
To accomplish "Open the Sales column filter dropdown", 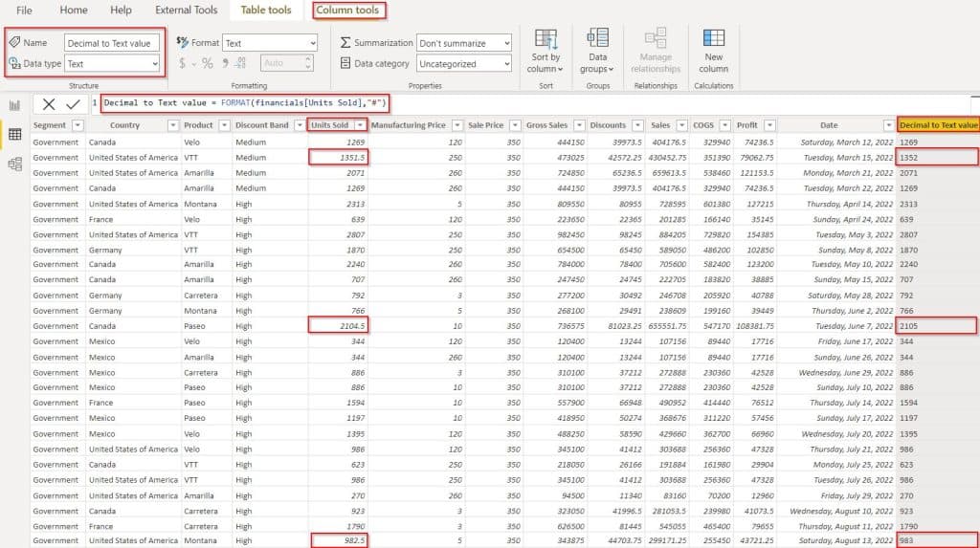I will (681, 125).
